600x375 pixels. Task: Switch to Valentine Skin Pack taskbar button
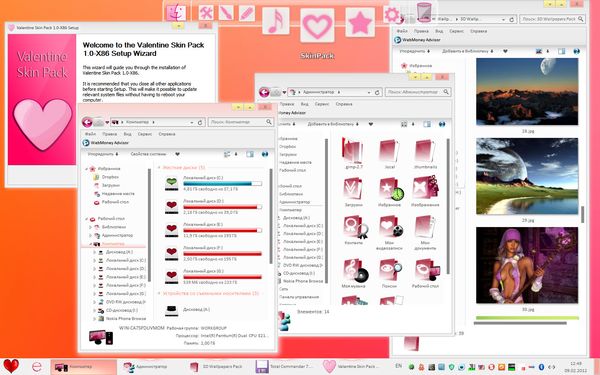pyautogui.click(x=351, y=367)
